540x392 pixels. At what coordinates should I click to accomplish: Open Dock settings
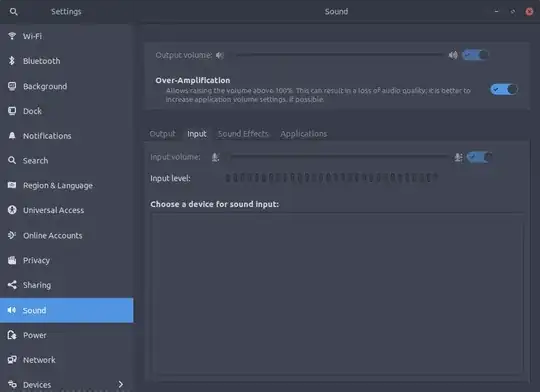click(66, 111)
